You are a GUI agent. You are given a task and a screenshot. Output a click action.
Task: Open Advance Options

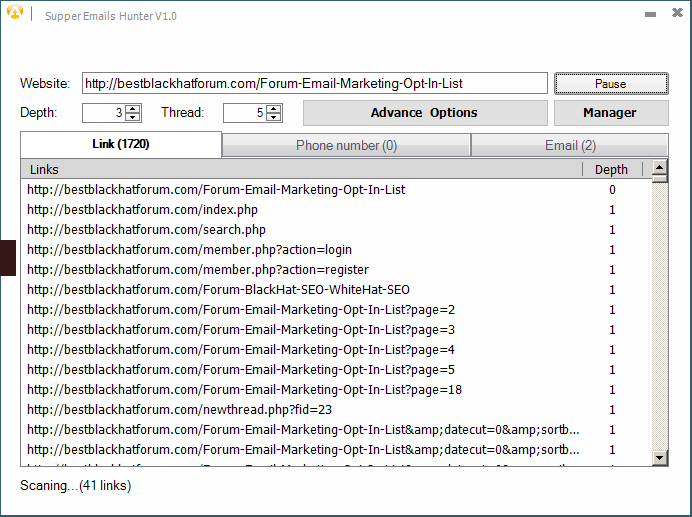tap(425, 113)
